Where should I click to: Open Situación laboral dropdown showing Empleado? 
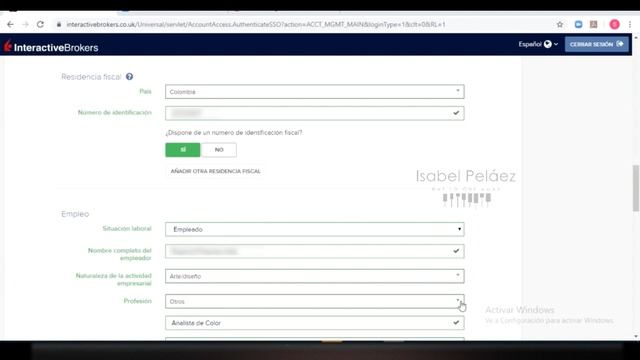point(315,229)
